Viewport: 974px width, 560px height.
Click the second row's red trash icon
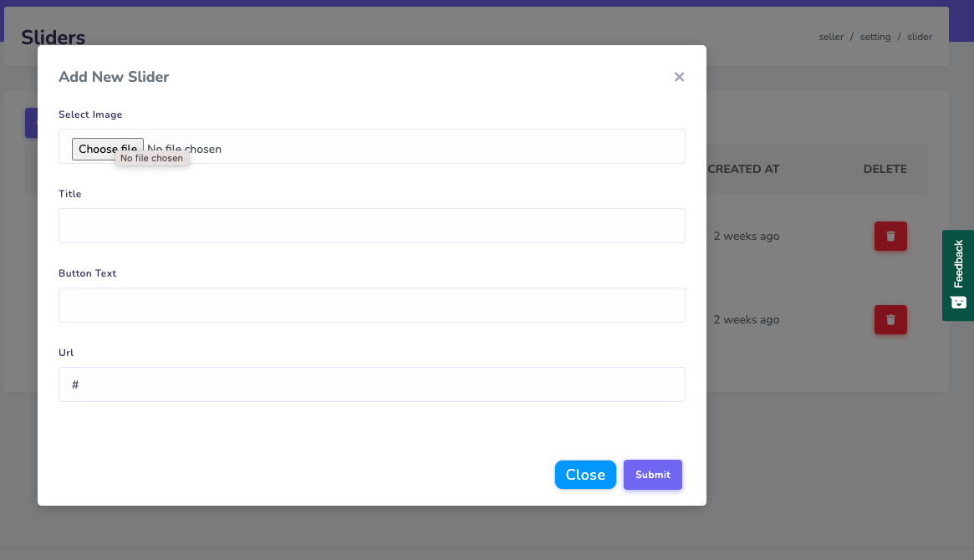pos(890,320)
